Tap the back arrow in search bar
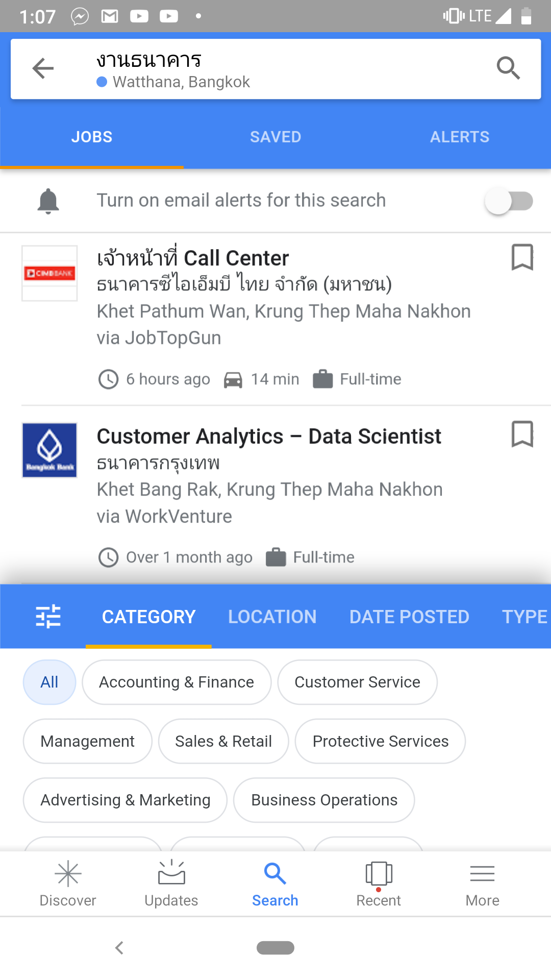This screenshot has height=980, width=551. coord(43,68)
